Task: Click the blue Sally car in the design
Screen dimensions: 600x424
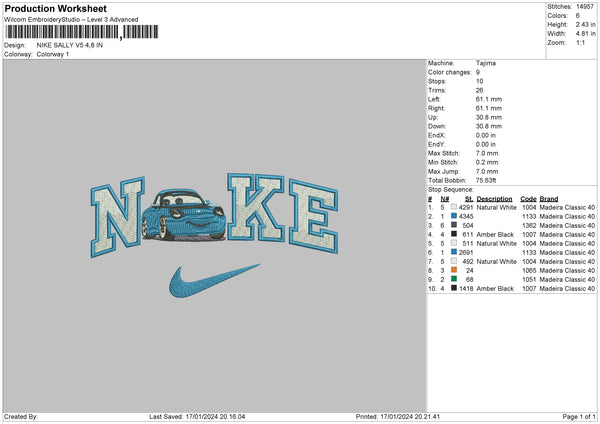Action: [184, 215]
